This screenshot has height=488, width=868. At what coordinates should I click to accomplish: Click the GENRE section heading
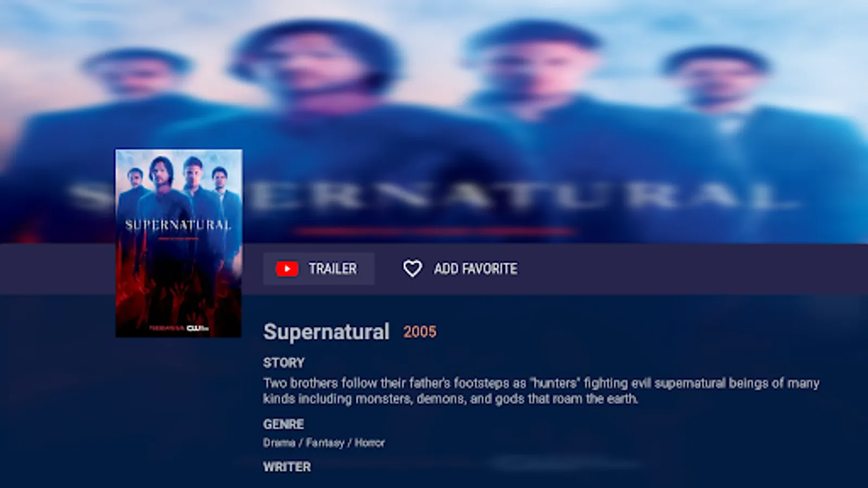pyautogui.click(x=283, y=424)
